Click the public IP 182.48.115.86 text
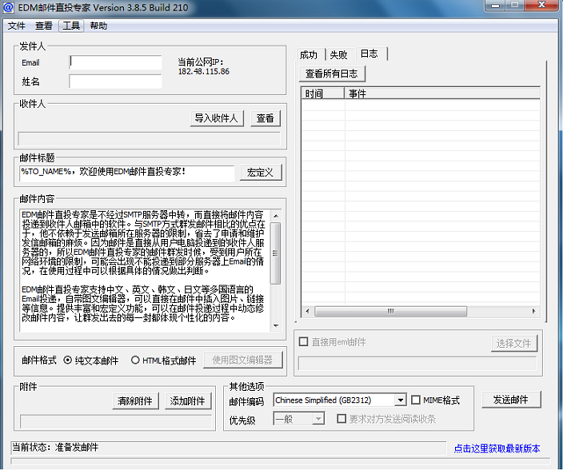 click(x=204, y=71)
